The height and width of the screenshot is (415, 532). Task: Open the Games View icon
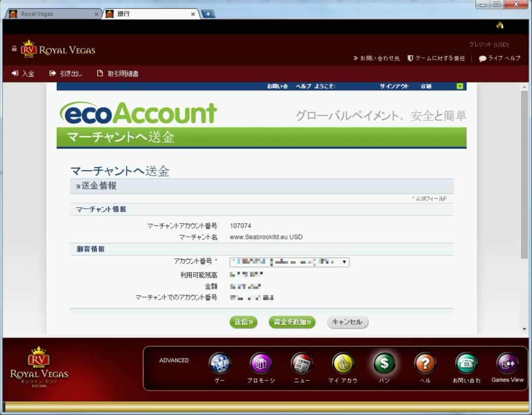click(x=507, y=363)
